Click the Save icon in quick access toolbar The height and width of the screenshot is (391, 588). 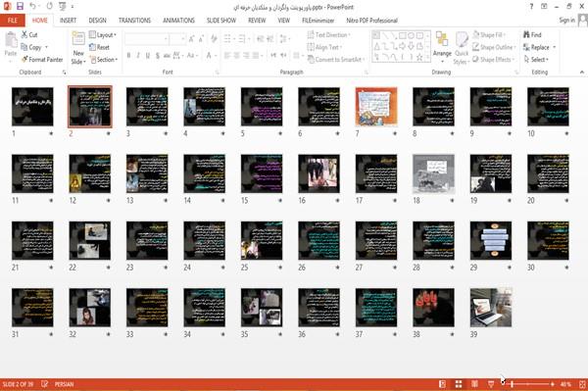(x=20, y=6)
